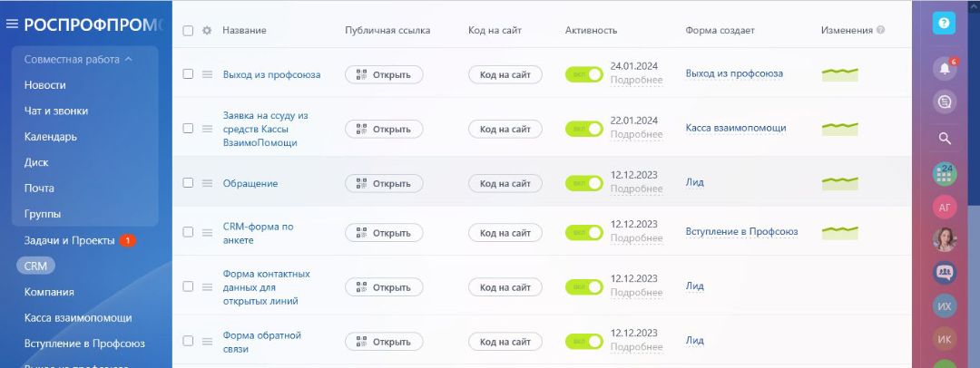Click the АГ user avatar
Screen dimensions: 980x368
(945, 207)
